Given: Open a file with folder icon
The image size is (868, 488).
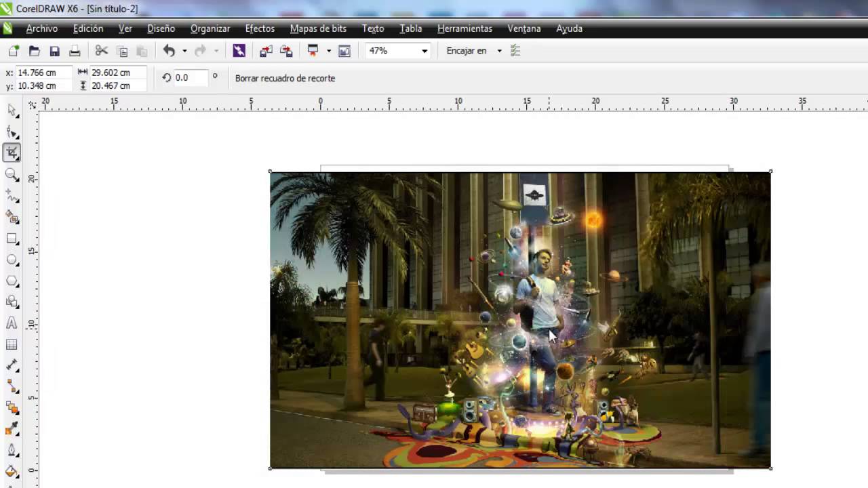Looking at the screenshot, I should click(34, 51).
